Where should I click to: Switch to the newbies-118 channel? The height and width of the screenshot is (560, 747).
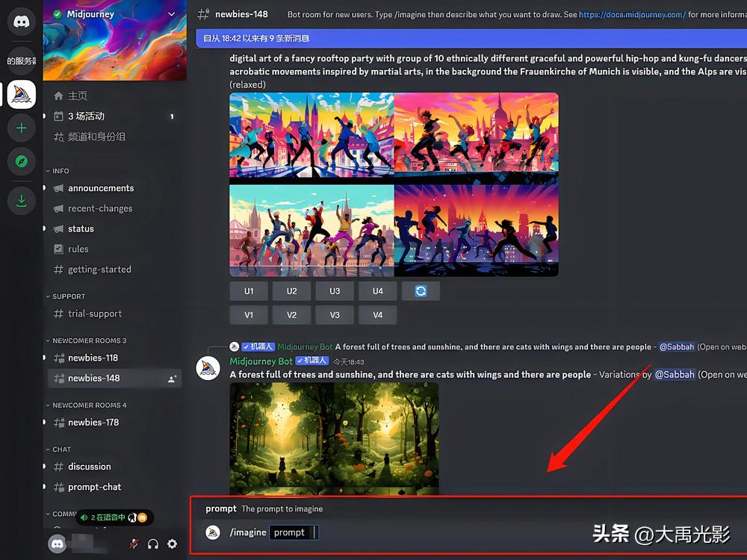coord(114,358)
